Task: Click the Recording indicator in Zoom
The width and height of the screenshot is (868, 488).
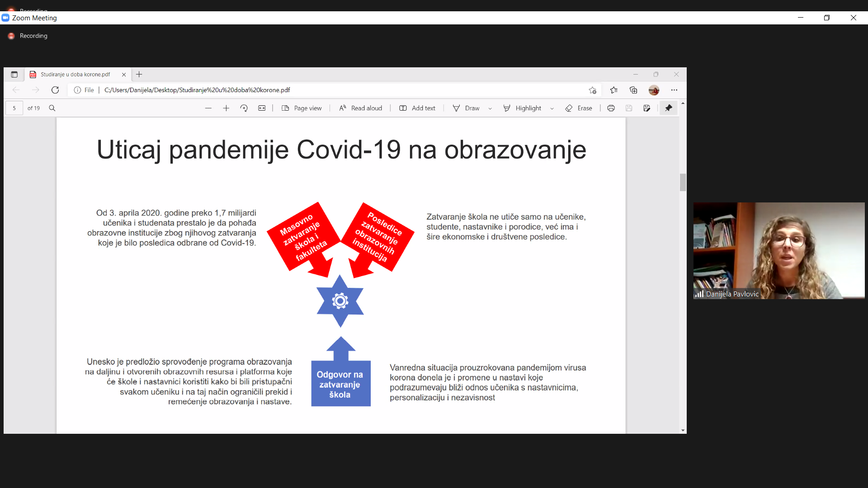Action: [x=28, y=36]
